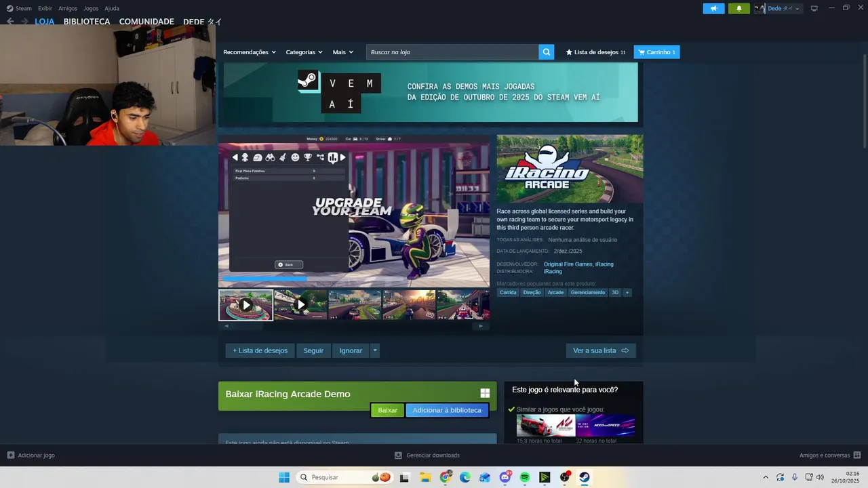Select the Direção tag
The image size is (868, 488).
pos(532,293)
